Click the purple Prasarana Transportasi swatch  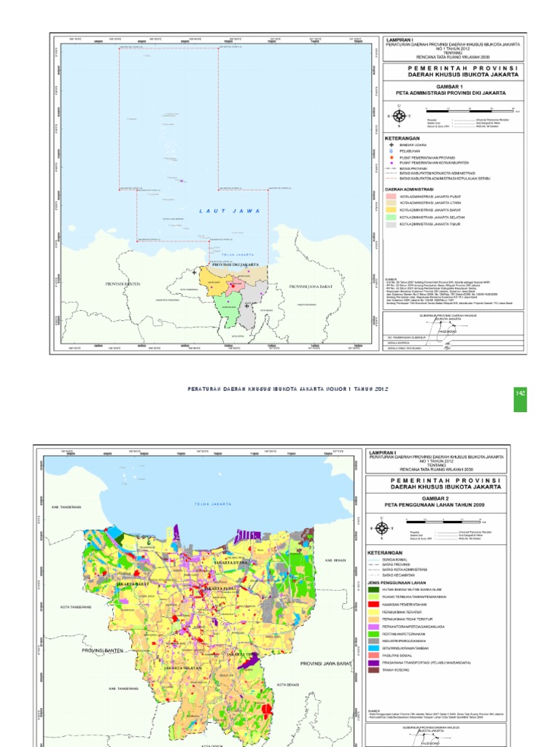[373, 662]
